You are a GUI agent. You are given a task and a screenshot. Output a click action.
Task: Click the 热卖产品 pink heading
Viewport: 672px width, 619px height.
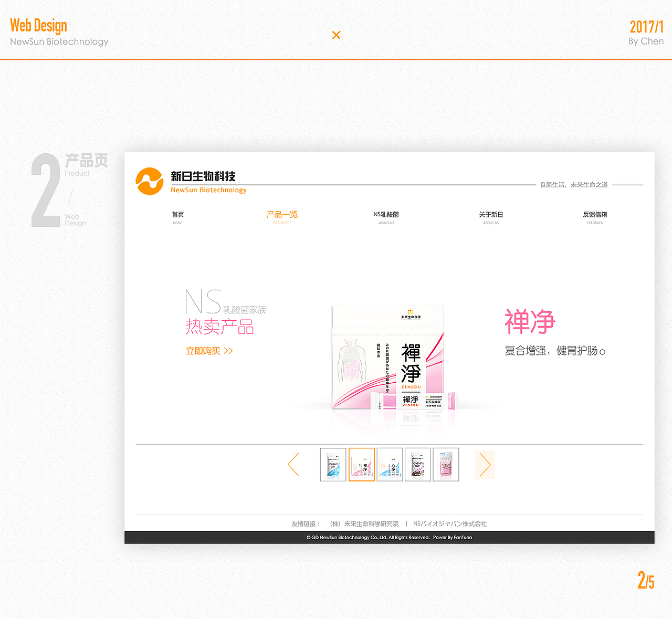(x=219, y=327)
